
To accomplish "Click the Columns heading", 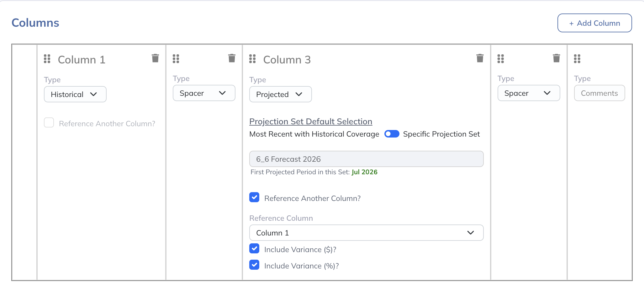I will 35,23.
